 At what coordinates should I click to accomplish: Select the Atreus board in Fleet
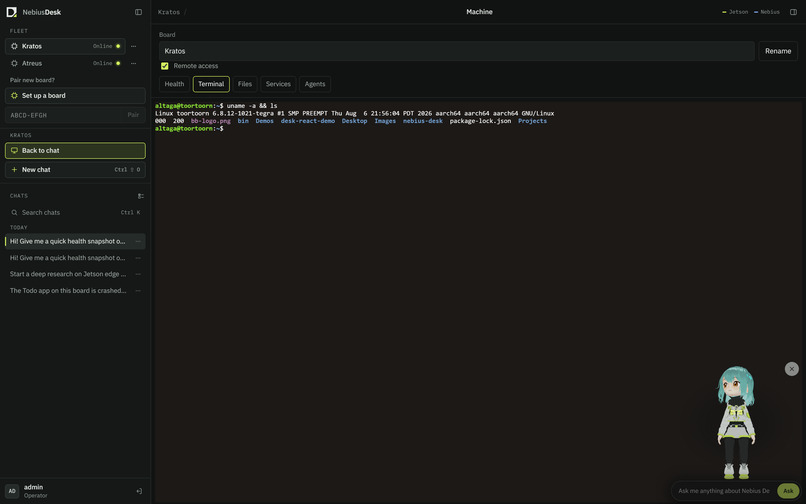coord(65,63)
